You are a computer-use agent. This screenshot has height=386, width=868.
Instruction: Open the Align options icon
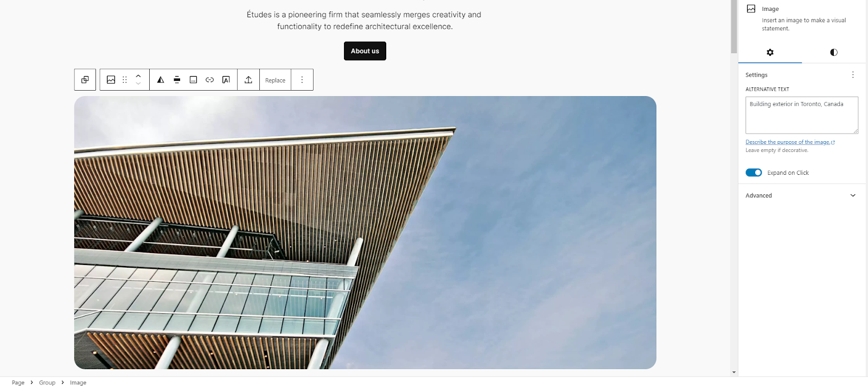click(x=177, y=80)
